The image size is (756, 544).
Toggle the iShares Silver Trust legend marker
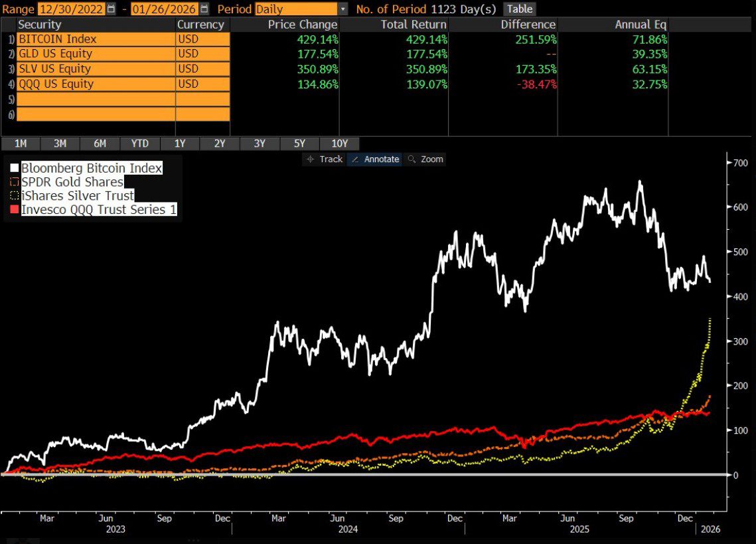[x=13, y=195]
